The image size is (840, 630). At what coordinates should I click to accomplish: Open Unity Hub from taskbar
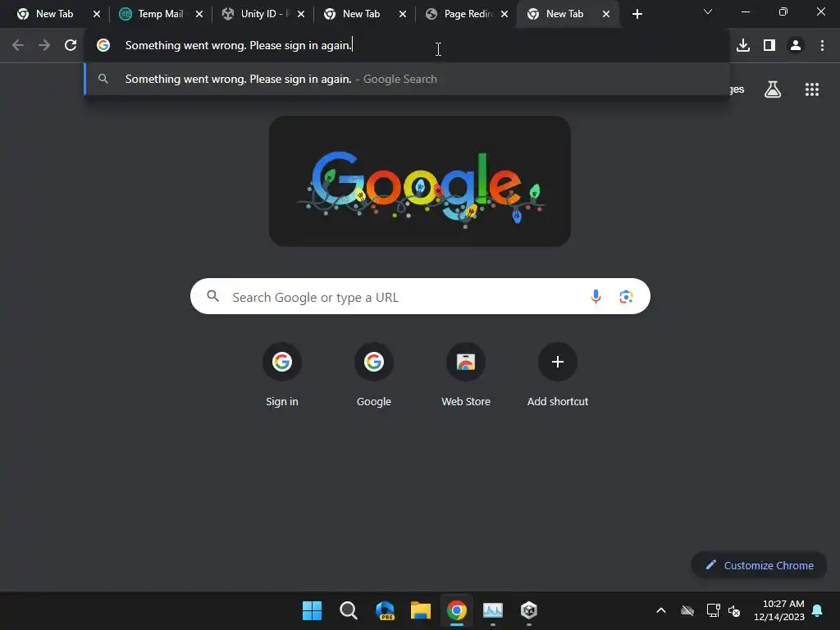529,610
